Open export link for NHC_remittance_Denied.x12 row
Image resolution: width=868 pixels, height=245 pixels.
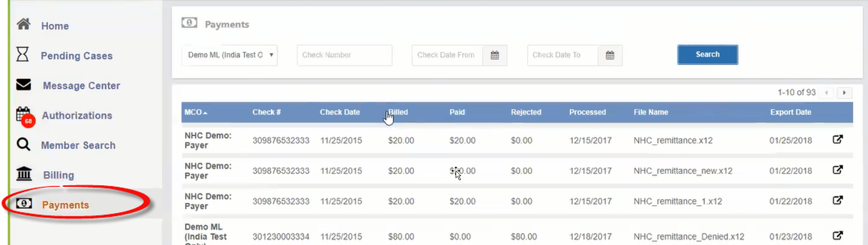point(837,235)
